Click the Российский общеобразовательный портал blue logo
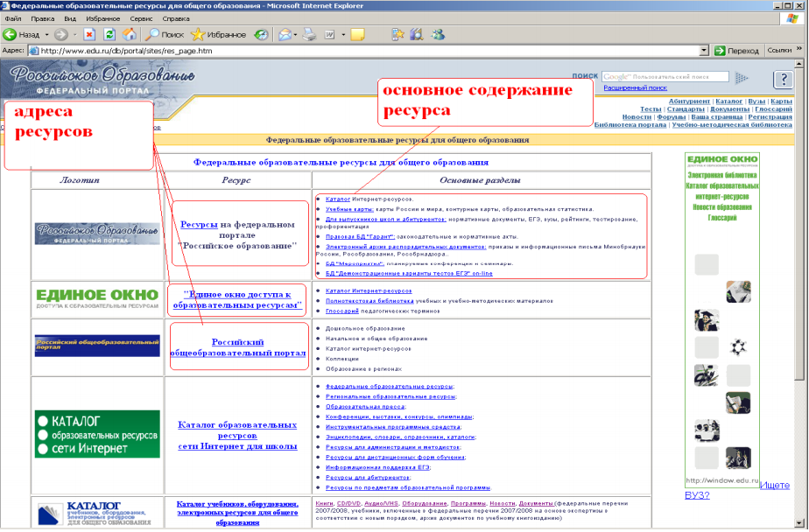The width and height of the screenshot is (809, 532). click(x=97, y=346)
